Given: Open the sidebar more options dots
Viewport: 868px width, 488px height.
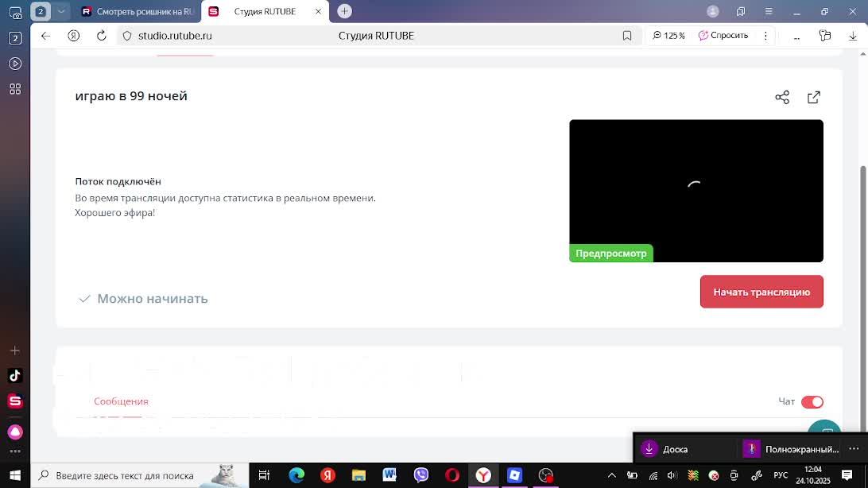Looking at the screenshot, I should click(x=15, y=451).
